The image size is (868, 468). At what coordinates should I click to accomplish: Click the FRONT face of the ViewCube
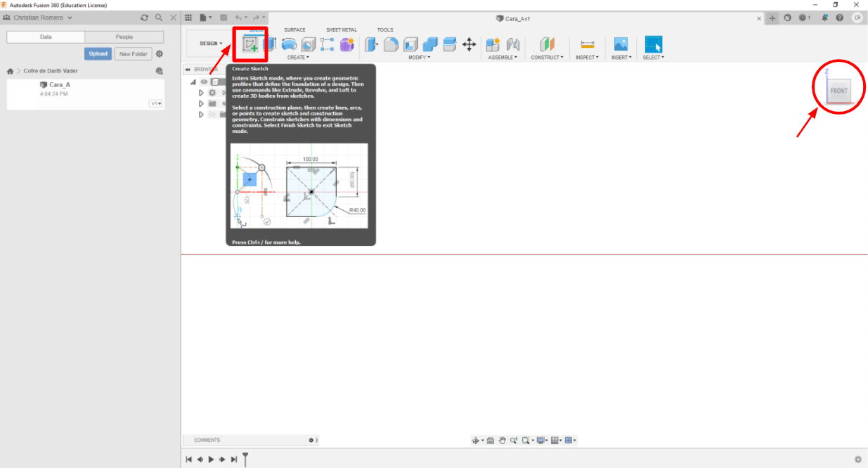(x=838, y=91)
